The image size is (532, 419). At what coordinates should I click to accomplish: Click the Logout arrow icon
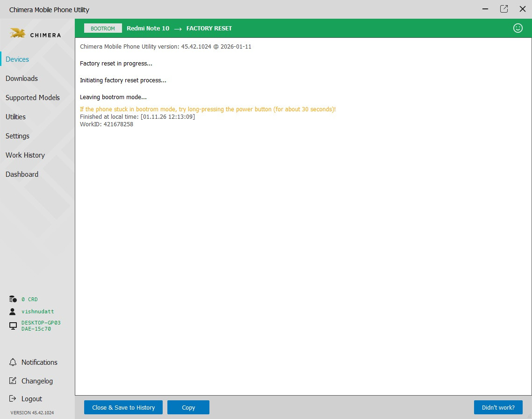(13, 398)
